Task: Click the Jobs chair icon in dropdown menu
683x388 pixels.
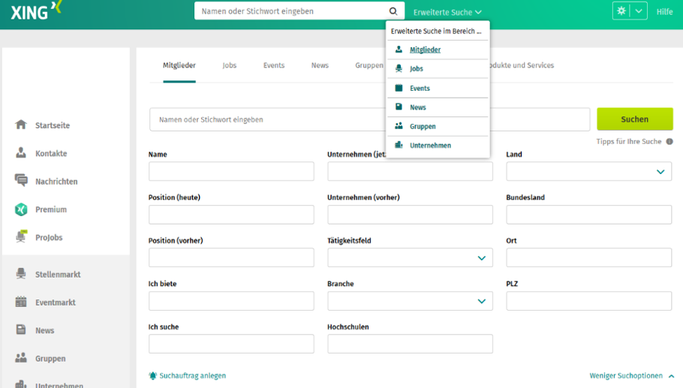Action: click(399, 68)
